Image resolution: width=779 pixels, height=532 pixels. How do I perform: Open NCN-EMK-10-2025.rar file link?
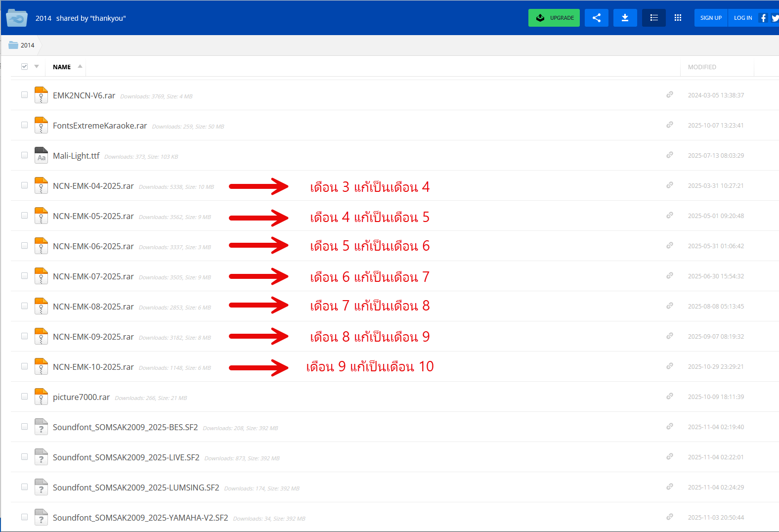click(93, 367)
